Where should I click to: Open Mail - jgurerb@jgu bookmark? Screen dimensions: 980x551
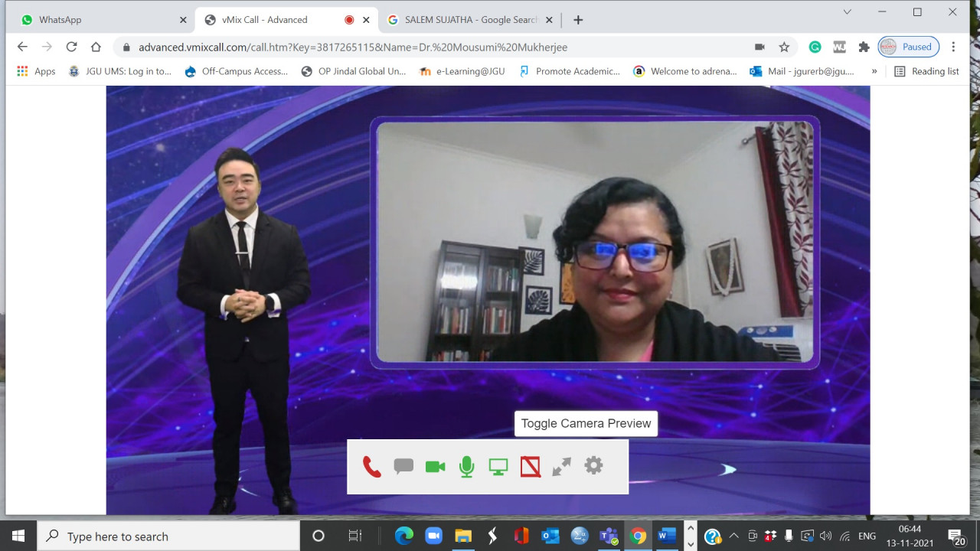click(802, 71)
